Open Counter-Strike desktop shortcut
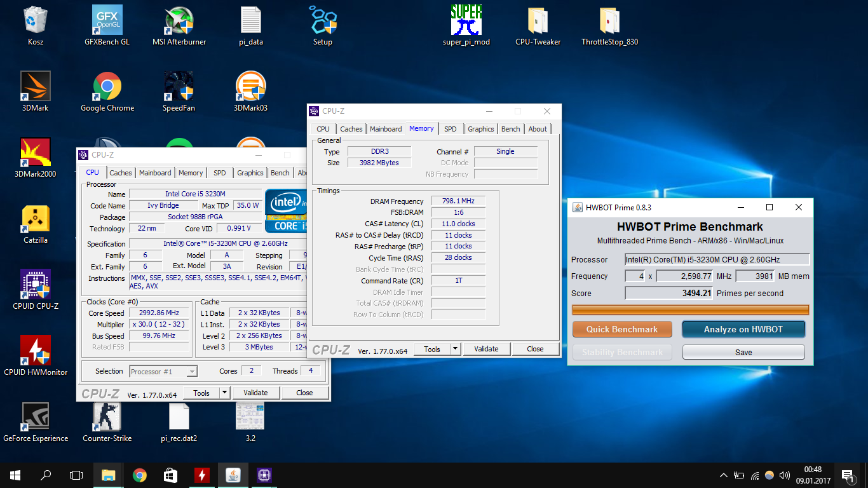This screenshot has height=488, width=868. pos(107,422)
